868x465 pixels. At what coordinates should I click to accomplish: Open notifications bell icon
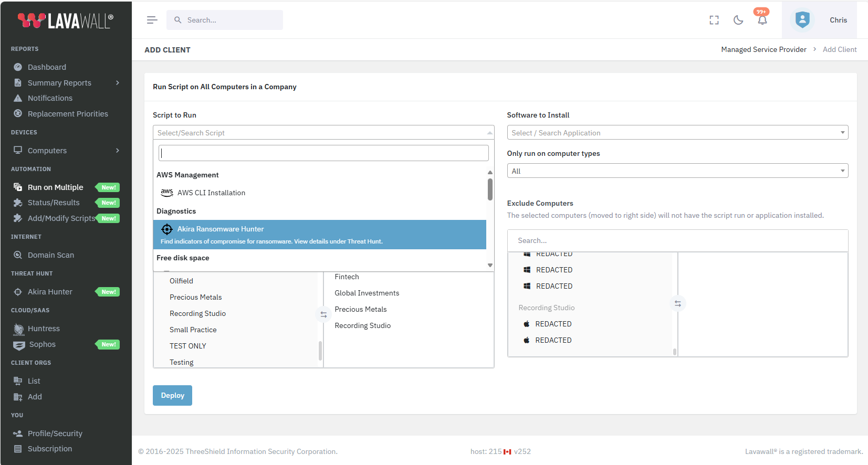pyautogui.click(x=762, y=20)
